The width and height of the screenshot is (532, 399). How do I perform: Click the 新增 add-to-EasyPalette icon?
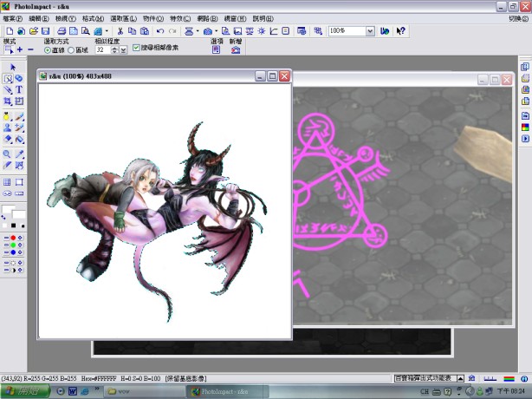[x=236, y=50]
